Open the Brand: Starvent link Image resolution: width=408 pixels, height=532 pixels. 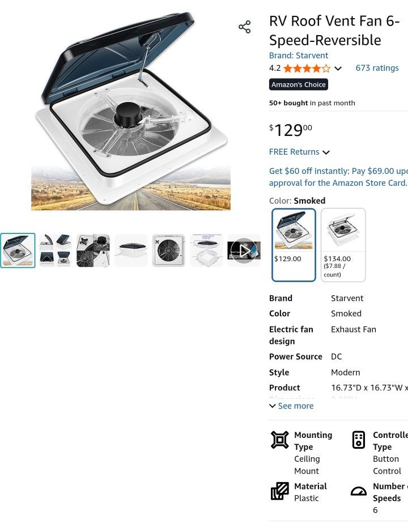299,56
